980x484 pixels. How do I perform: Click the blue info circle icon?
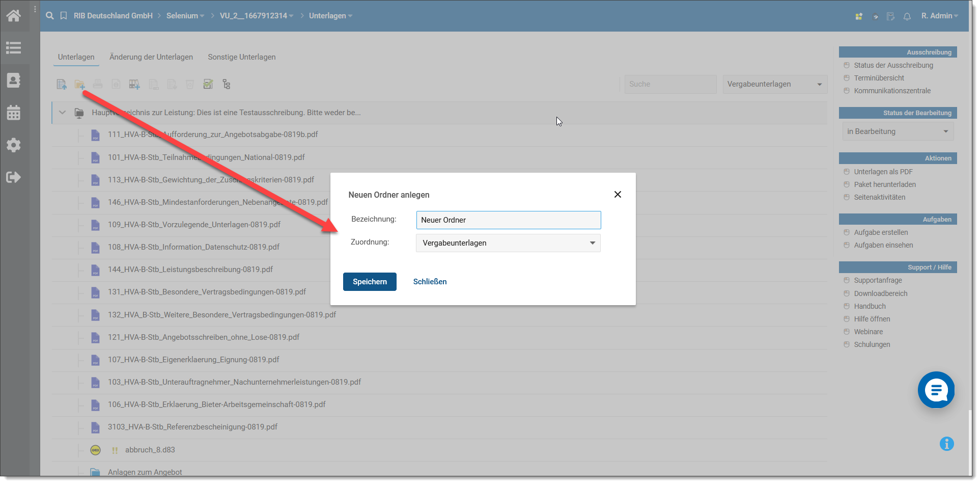point(946,444)
